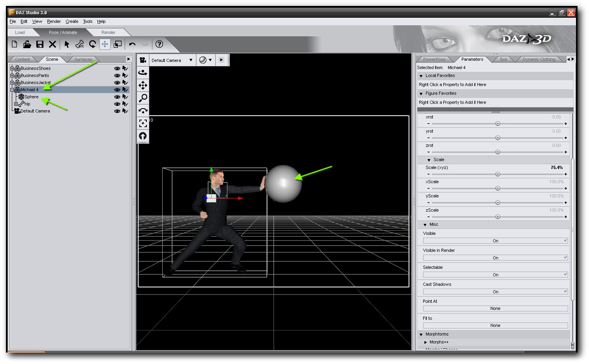Choose the Rotate tool in the main toolbar
The image size is (589, 364).
click(92, 44)
